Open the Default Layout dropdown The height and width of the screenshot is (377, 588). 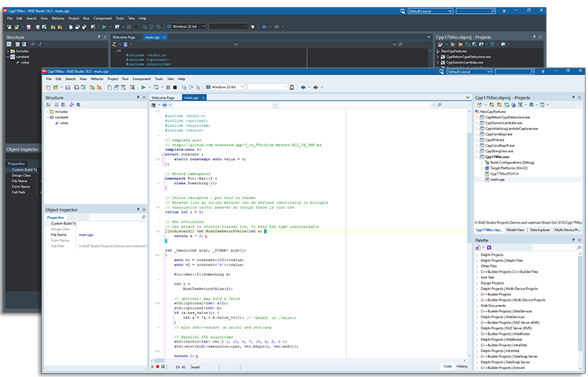[491, 71]
